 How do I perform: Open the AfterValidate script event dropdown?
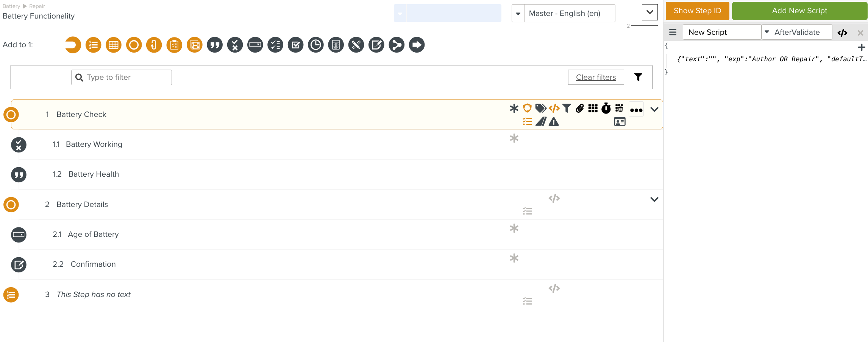(767, 32)
